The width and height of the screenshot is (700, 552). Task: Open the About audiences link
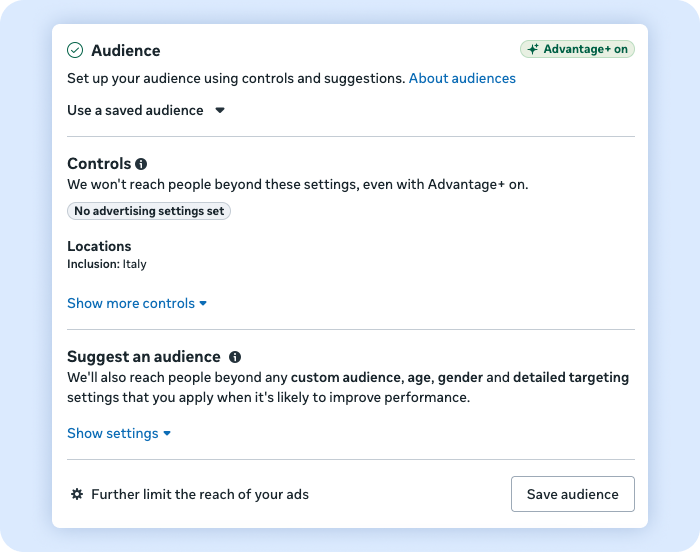[462, 78]
